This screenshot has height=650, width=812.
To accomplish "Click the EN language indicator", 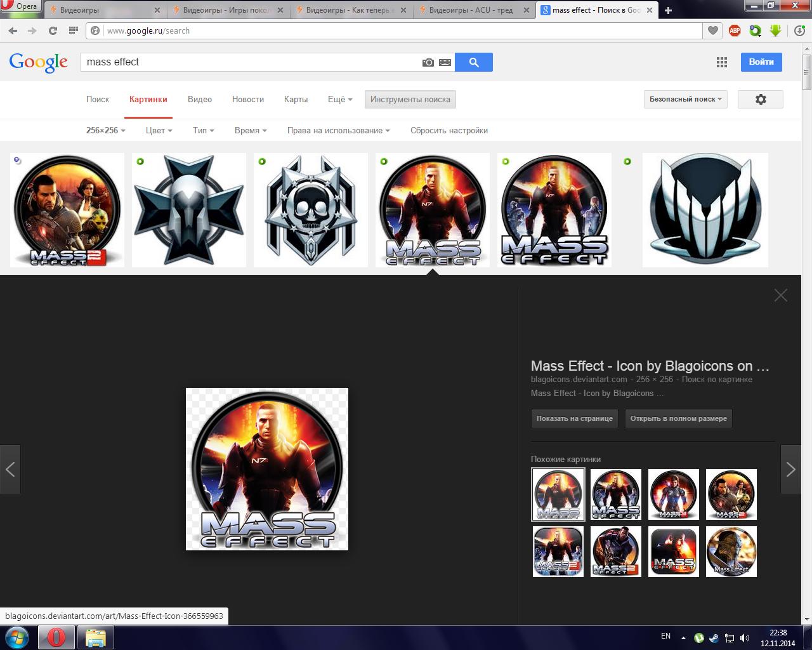I will [x=665, y=636].
